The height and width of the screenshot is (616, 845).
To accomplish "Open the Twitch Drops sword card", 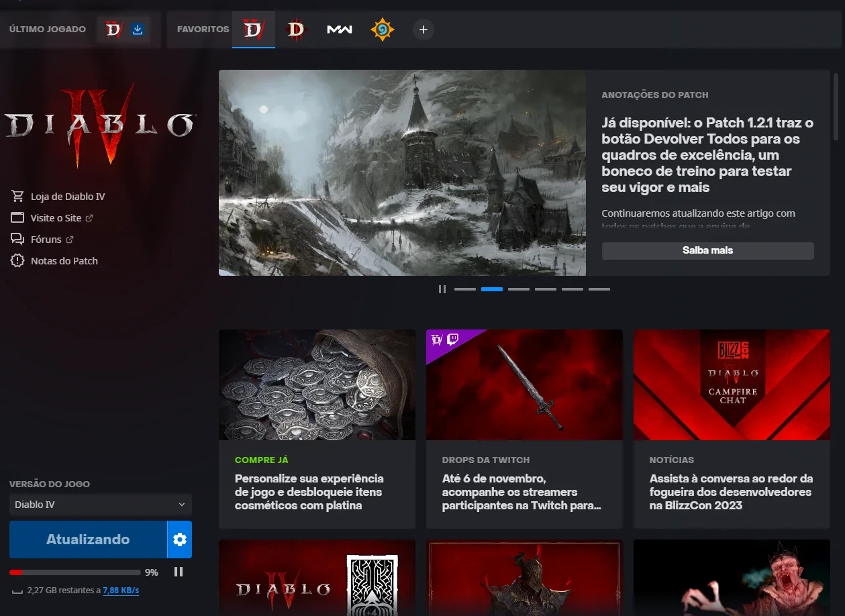I will (524, 429).
